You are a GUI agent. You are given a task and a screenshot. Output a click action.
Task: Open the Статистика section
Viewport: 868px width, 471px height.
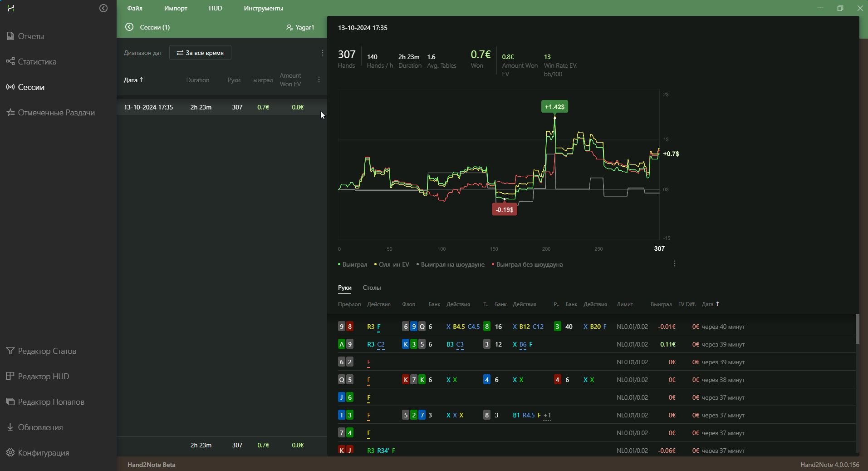31,61
